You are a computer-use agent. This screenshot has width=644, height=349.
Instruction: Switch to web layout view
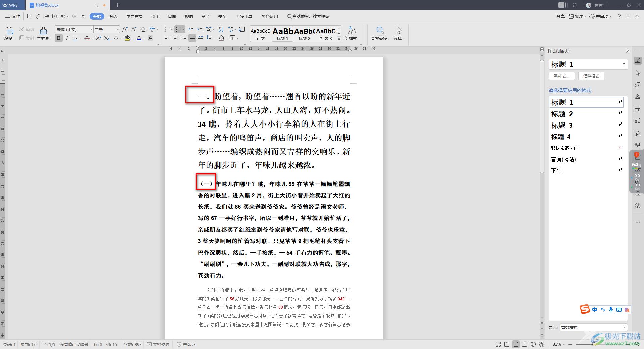point(533,344)
